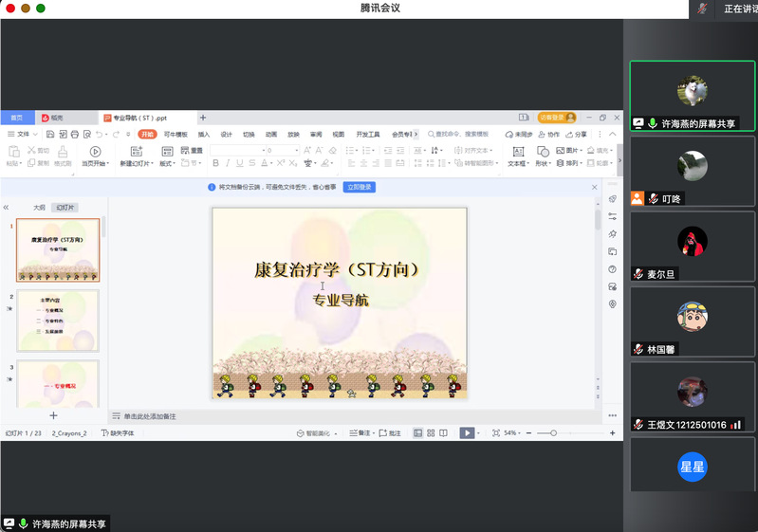
Task: Switch to slide sorter view
Action: (431, 432)
